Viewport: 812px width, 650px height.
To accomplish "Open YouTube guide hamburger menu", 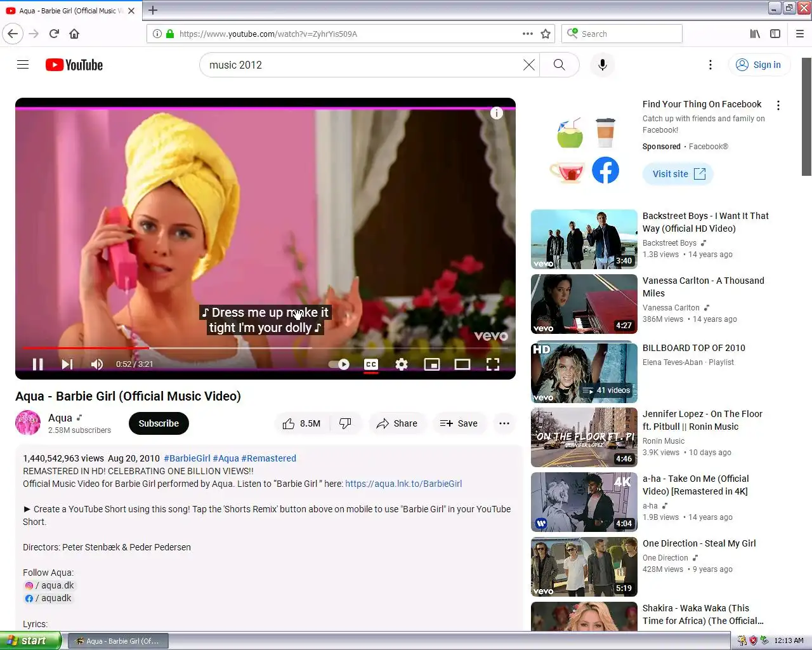I will pos(23,65).
